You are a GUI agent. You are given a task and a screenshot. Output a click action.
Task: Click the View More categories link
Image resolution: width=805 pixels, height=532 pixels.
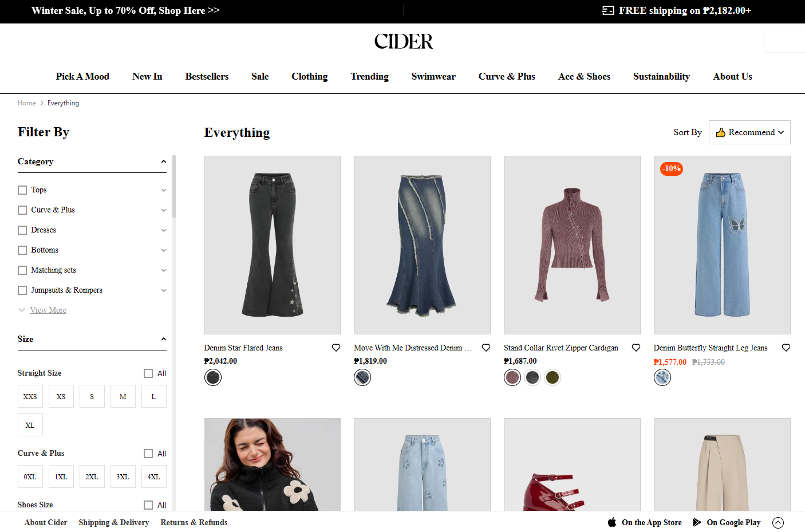[48, 310]
